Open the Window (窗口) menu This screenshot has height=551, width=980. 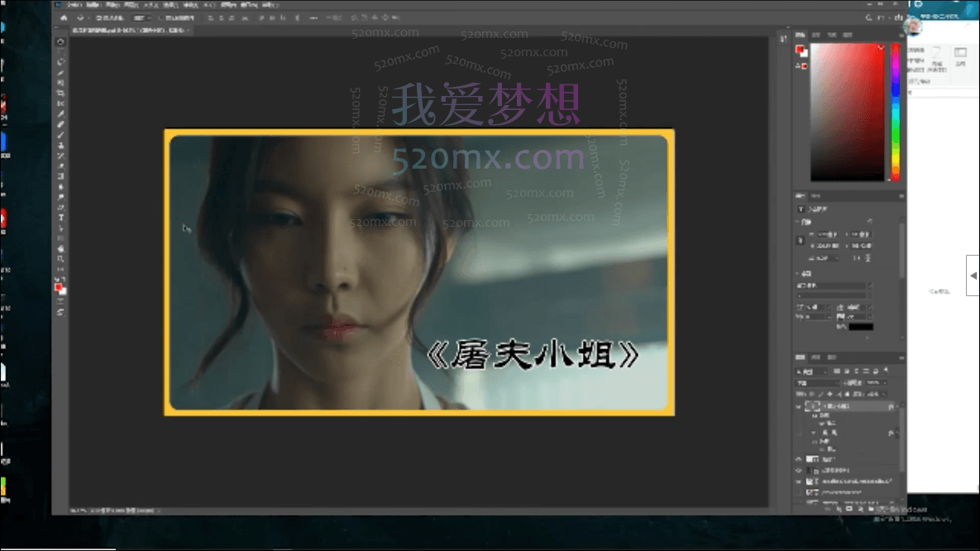(249, 5)
